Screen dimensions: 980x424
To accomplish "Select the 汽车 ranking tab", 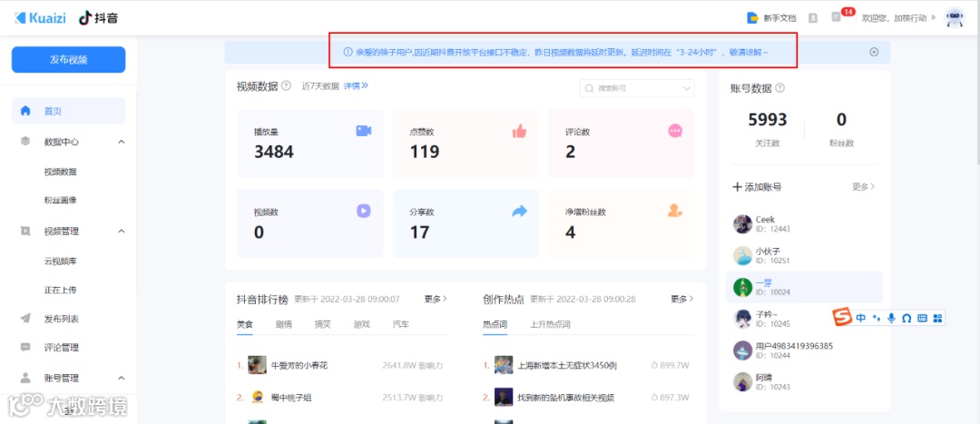I will (x=401, y=324).
